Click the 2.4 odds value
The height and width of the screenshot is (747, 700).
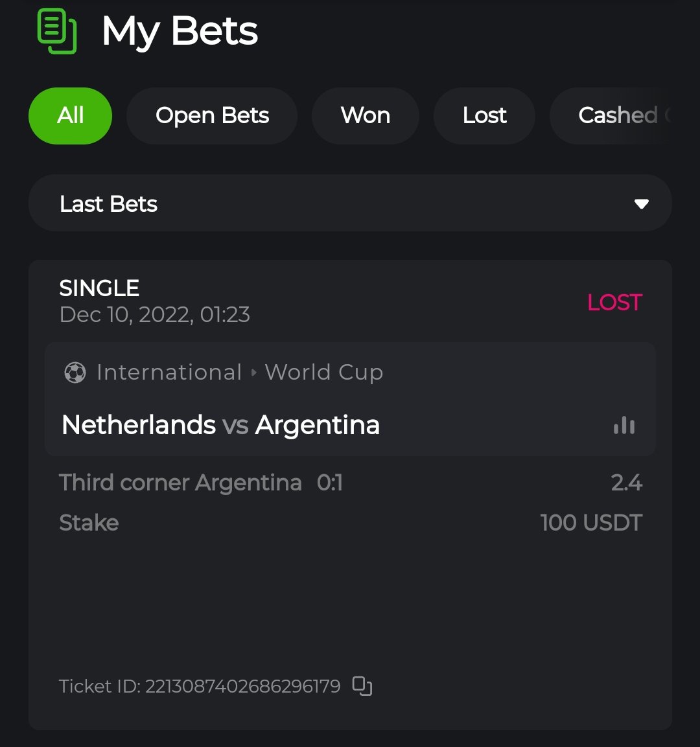pyautogui.click(x=626, y=483)
